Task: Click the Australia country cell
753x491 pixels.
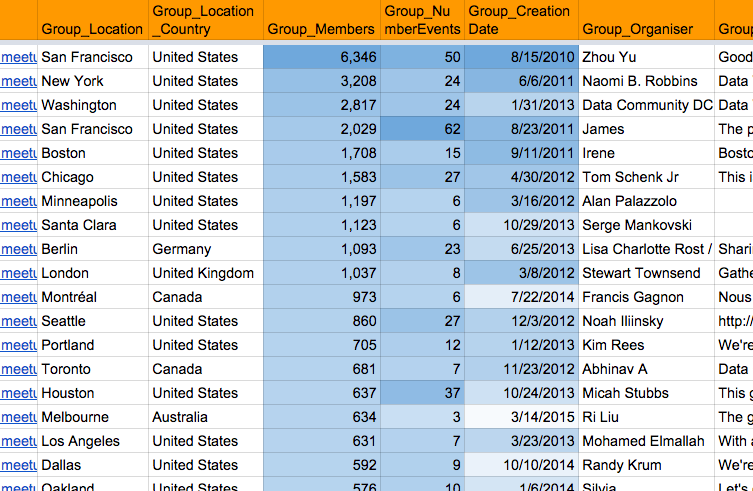Action: click(204, 417)
